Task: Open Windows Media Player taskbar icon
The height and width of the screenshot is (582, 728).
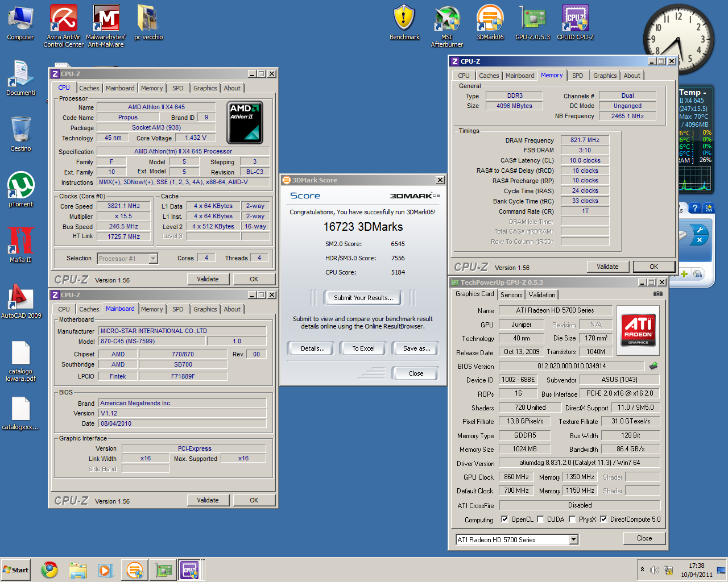Action: point(106,569)
